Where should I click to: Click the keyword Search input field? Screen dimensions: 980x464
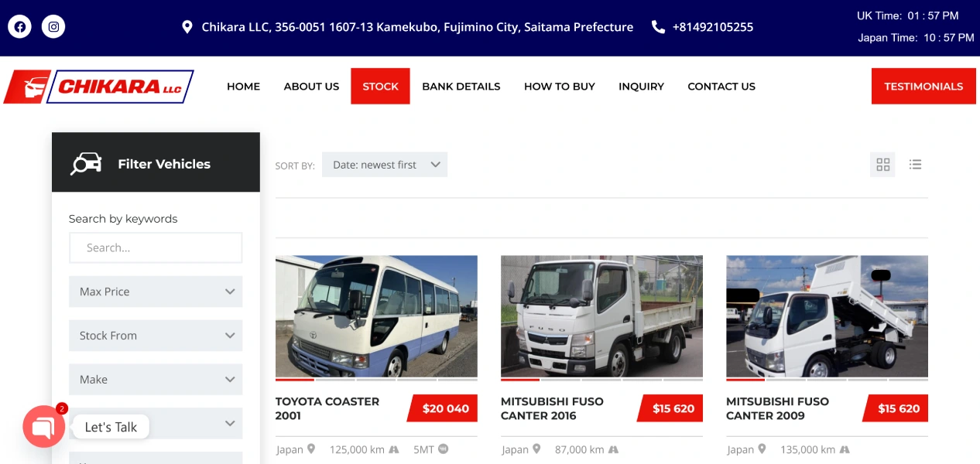[x=156, y=247]
